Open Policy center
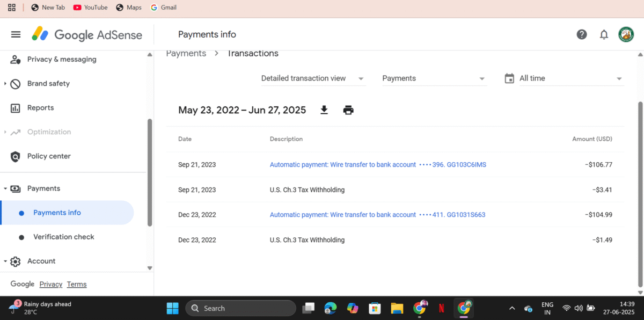The height and width of the screenshot is (320, 644). 49,156
